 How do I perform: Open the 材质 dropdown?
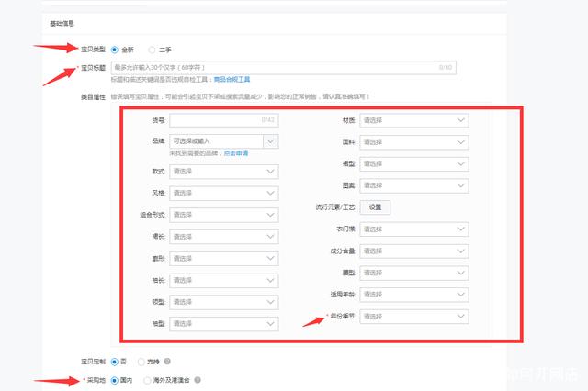[x=414, y=120]
